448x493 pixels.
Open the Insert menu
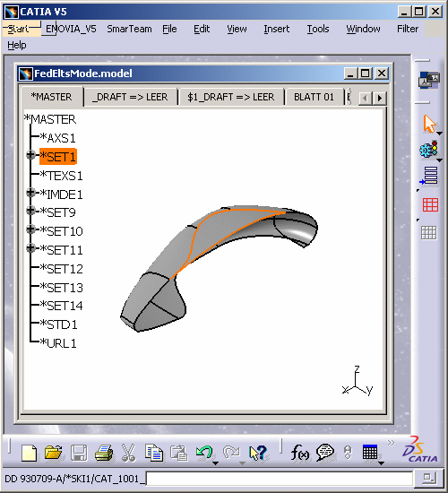pos(276,29)
